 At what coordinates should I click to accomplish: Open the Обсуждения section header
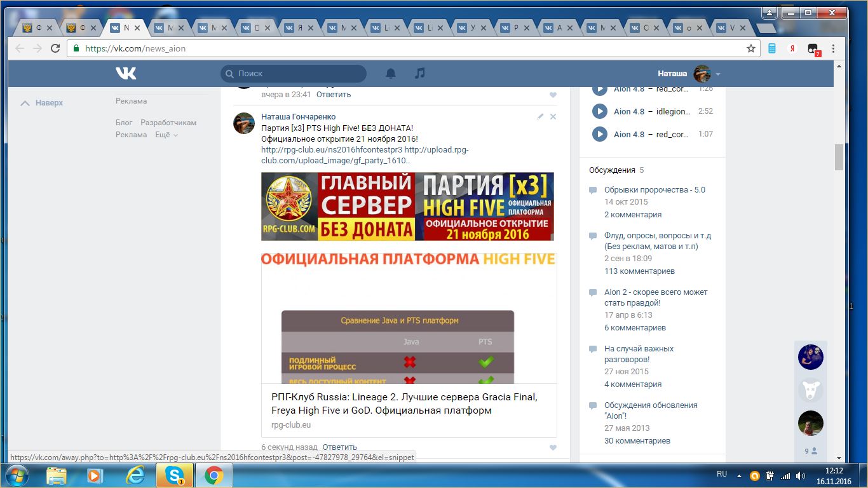coord(612,170)
